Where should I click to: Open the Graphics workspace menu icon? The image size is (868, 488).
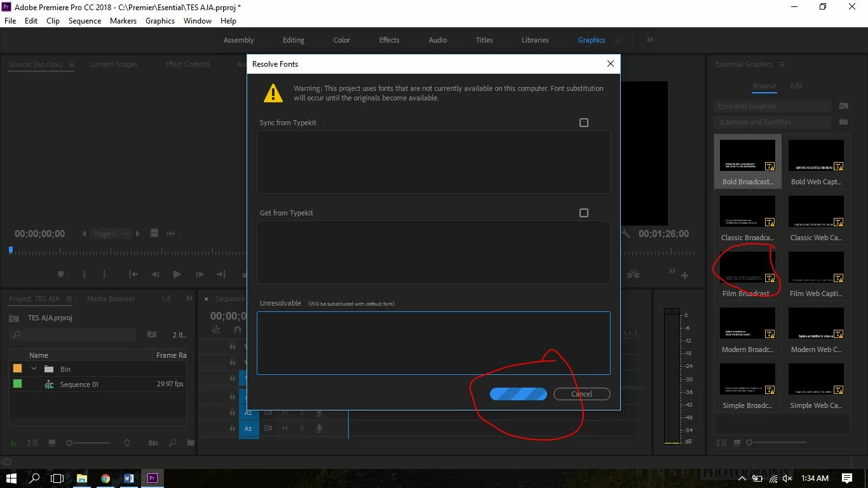pos(617,40)
